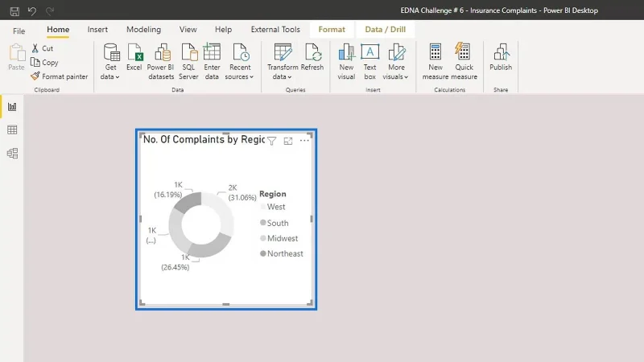
Task: Expand Recent sources dropdown
Action: [x=240, y=61]
